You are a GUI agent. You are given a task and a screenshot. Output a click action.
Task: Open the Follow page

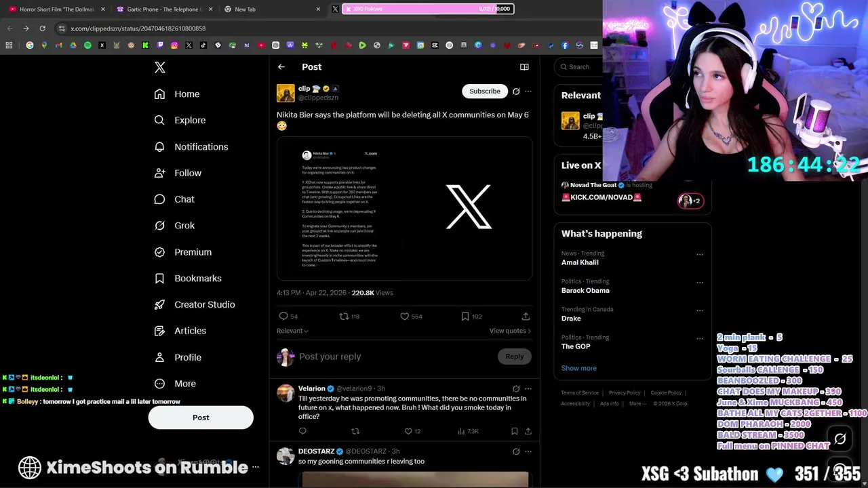tap(178, 173)
